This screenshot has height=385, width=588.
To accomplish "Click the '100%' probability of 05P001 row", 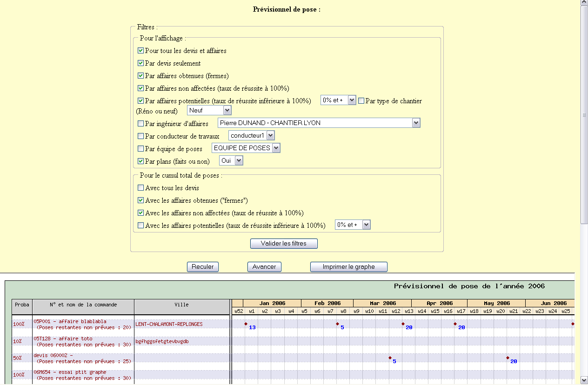I will [19, 324].
